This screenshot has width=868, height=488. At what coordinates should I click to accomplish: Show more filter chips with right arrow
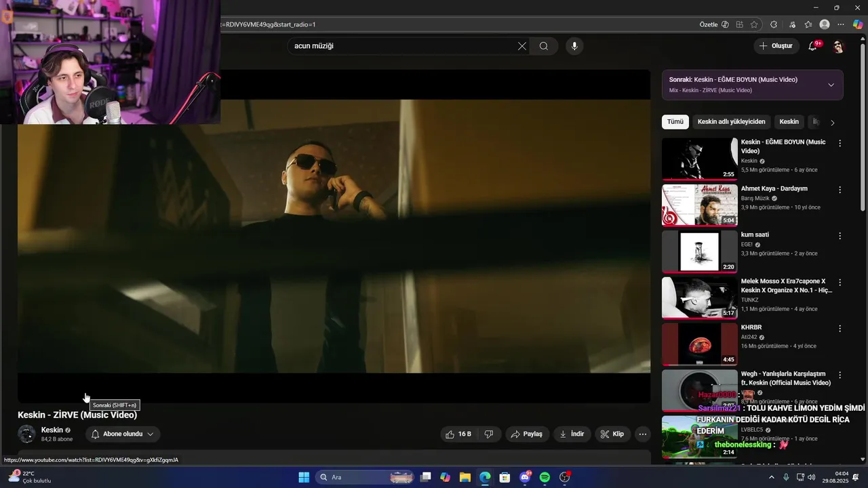tap(833, 123)
